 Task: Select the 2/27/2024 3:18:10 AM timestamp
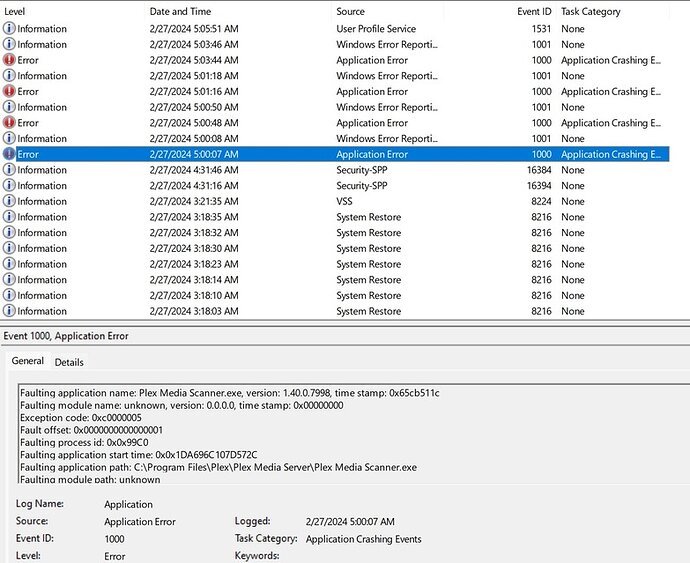[194, 295]
